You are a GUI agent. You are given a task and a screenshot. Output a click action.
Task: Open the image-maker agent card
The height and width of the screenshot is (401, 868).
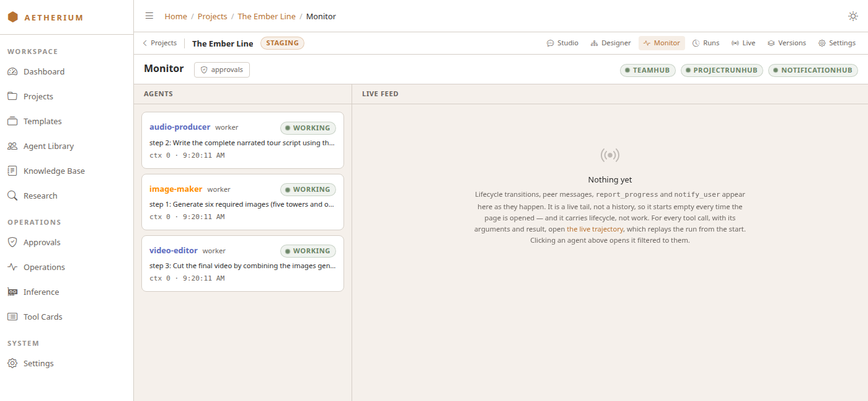242,202
